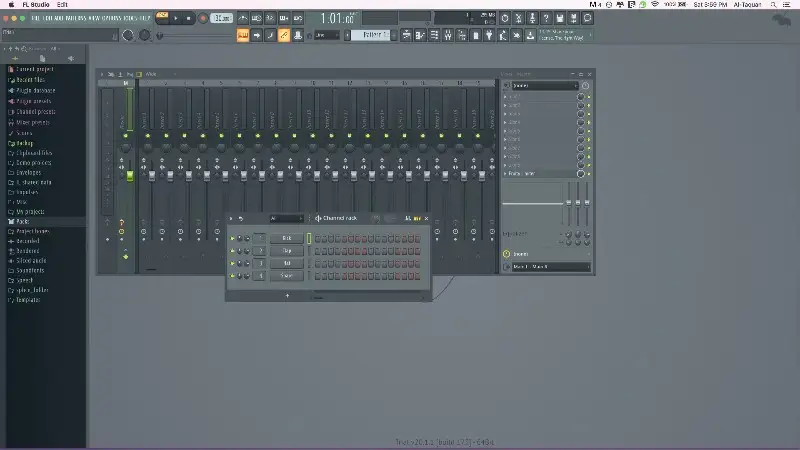Click the Record button in transport
This screenshot has height=450, width=800.
[203, 18]
